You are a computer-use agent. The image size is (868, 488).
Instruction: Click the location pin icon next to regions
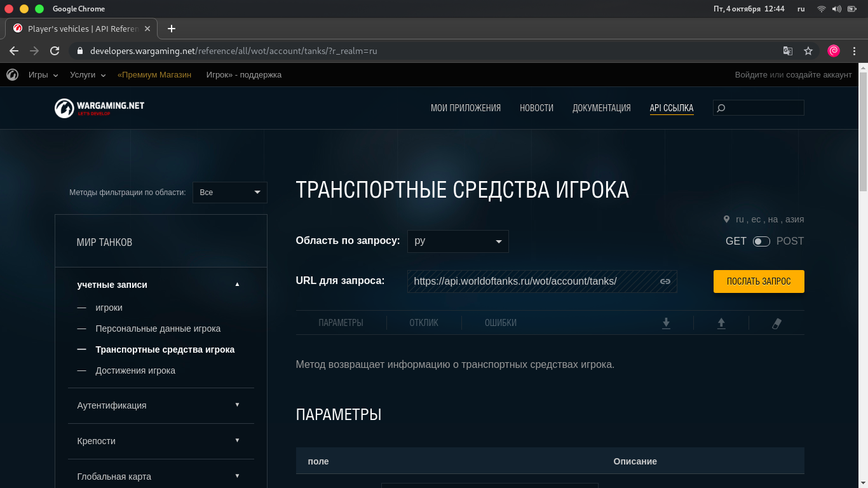coord(726,219)
